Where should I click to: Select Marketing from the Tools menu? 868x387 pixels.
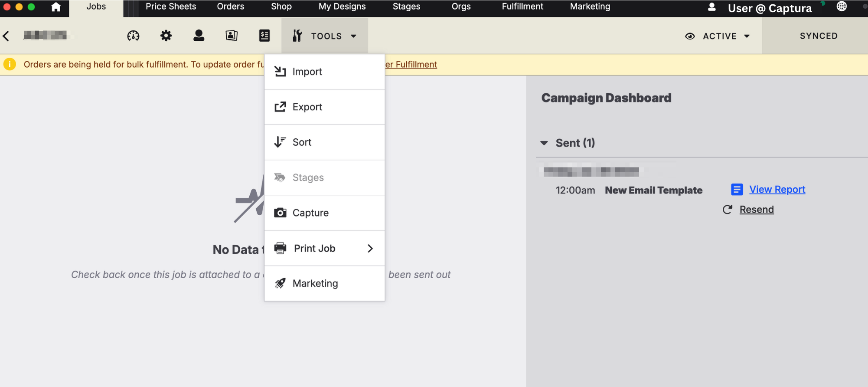pyautogui.click(x=325, y=283)
